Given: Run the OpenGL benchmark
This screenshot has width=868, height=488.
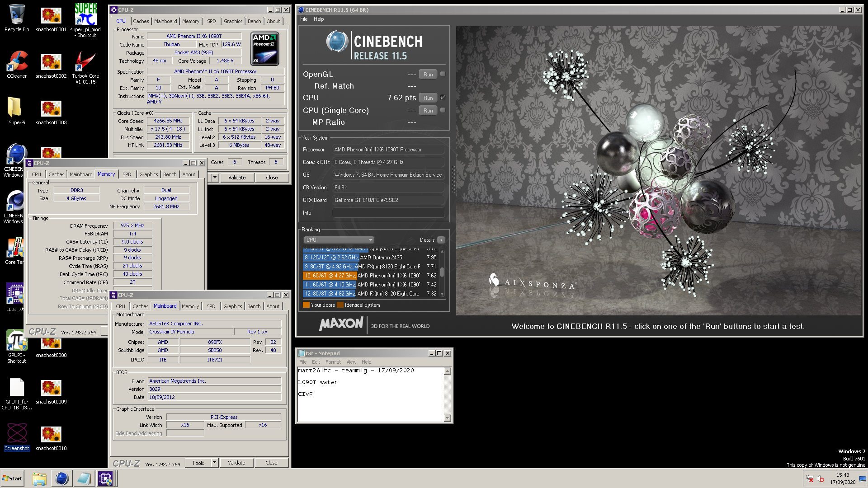Looking at the screenshot, I should [428, 75].
